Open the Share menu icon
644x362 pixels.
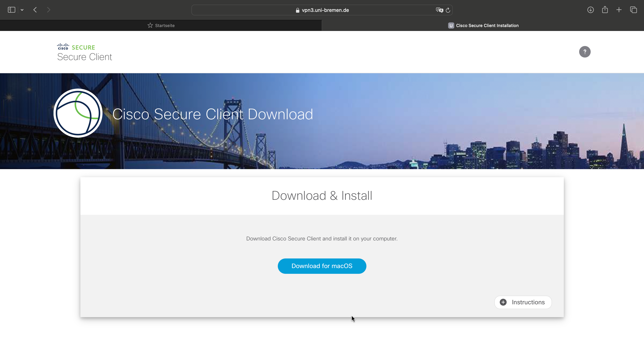605,10
